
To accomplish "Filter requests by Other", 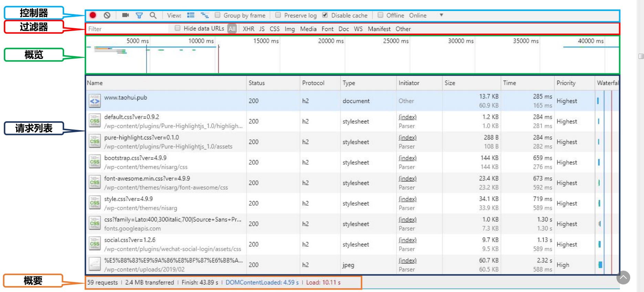I will (403, 29).
